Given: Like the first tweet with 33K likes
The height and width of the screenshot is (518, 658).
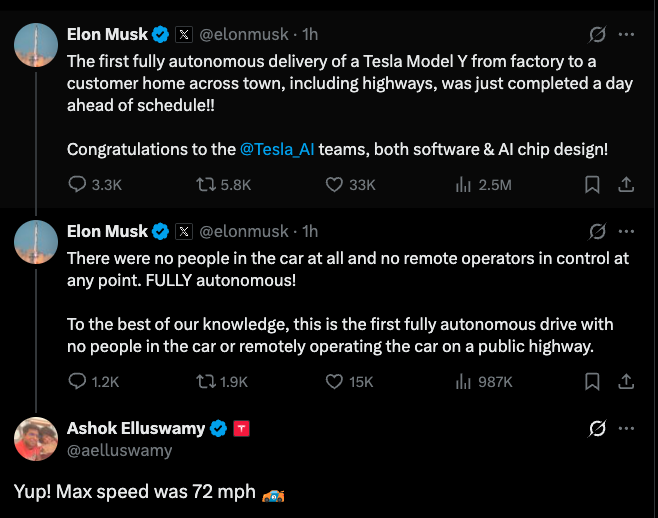Looking at the screenshot, I should (x=336, y=184).
